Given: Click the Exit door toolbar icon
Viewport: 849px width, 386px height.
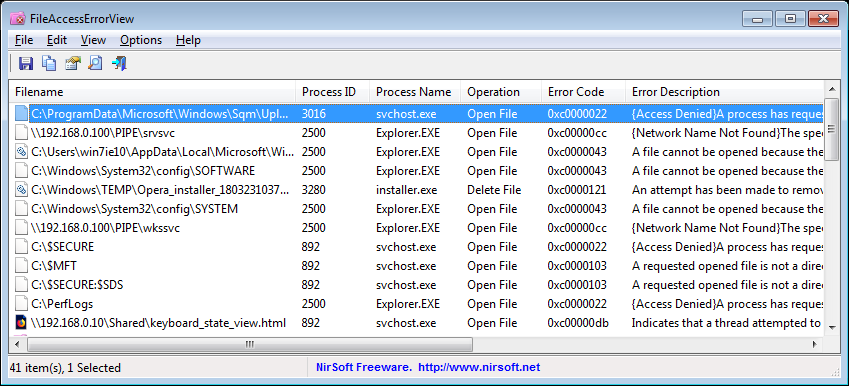Looking at the screenshot, I should point(119,63).
